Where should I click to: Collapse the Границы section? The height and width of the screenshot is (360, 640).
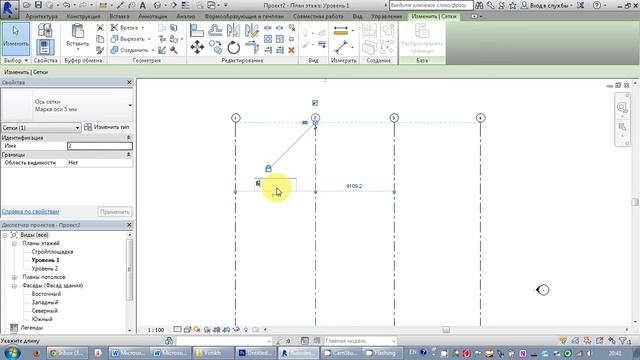coord(129,155)
